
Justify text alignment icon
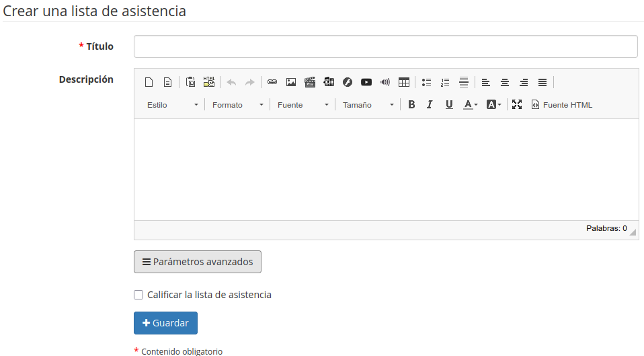click(542, 82)
